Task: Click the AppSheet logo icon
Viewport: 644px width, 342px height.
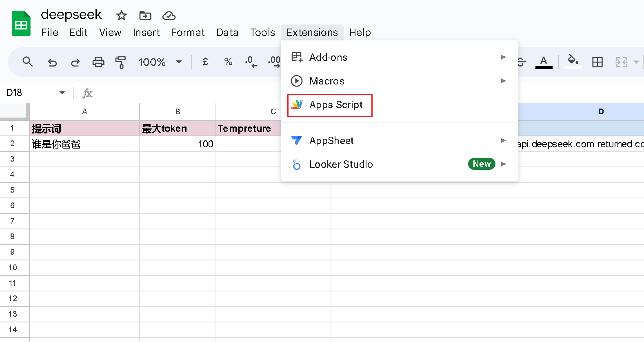Action: pyautogui.click(x=297, y=140)
